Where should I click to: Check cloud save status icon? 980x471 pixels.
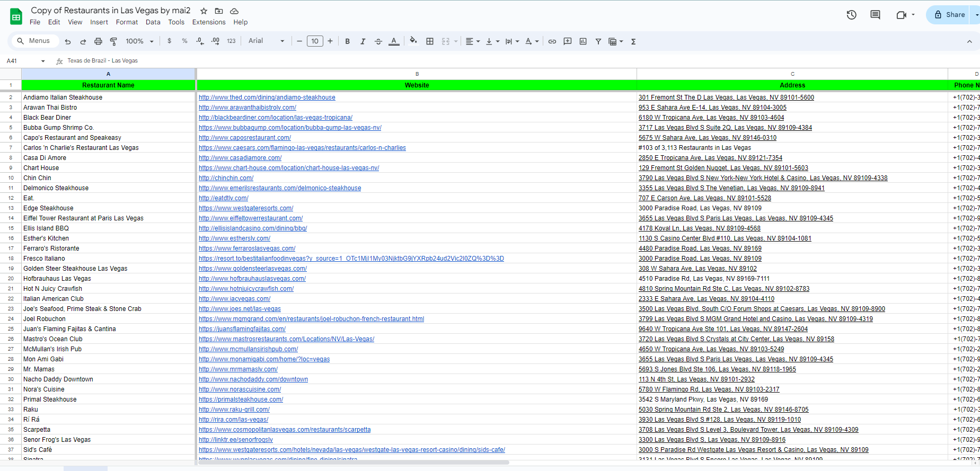(234, 11)
